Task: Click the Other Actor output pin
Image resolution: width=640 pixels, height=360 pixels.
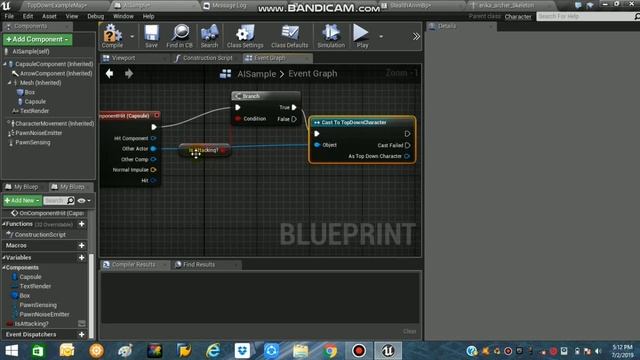Action: (153, 149)
